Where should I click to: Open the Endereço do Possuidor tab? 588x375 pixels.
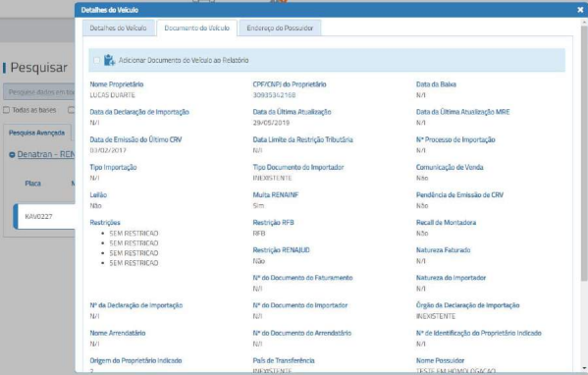[280, 28]
